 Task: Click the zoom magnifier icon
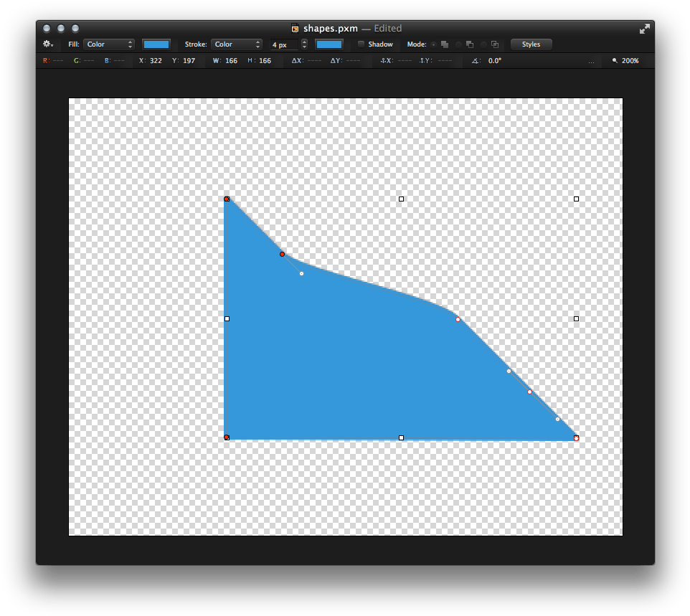click(x=615, y=60)
